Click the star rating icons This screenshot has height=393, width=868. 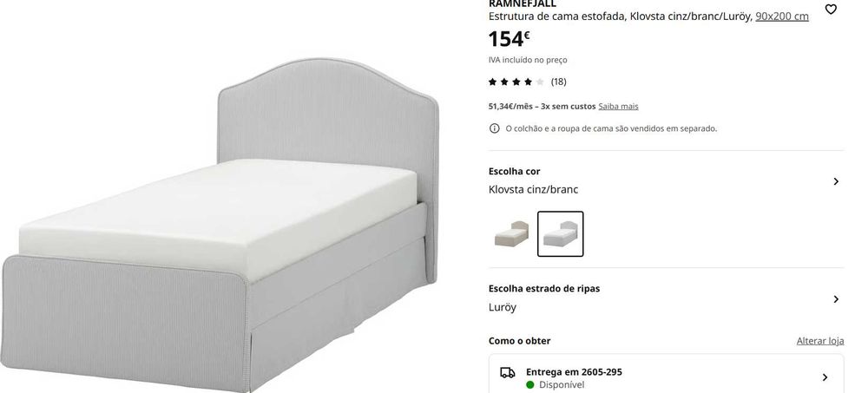click(x=516, y=82)
